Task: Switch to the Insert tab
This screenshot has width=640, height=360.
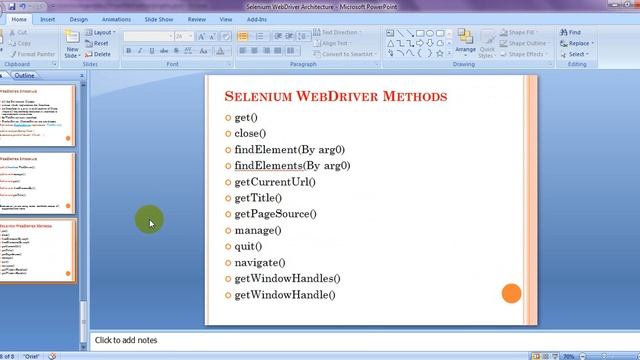Action: (x=47, y=19)
